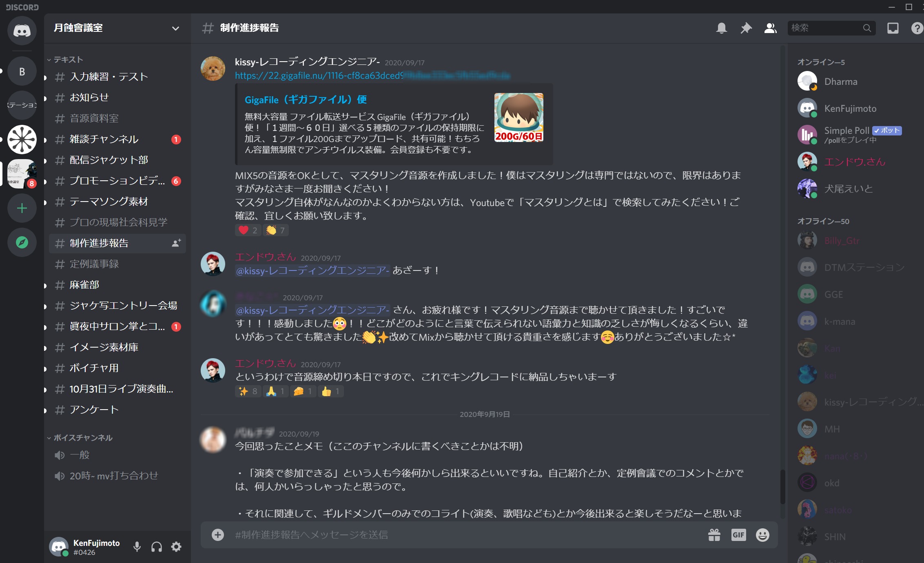Toggle headphones deafen button
The height and width of the screenshot is (563, 924).
pos(157,547)
